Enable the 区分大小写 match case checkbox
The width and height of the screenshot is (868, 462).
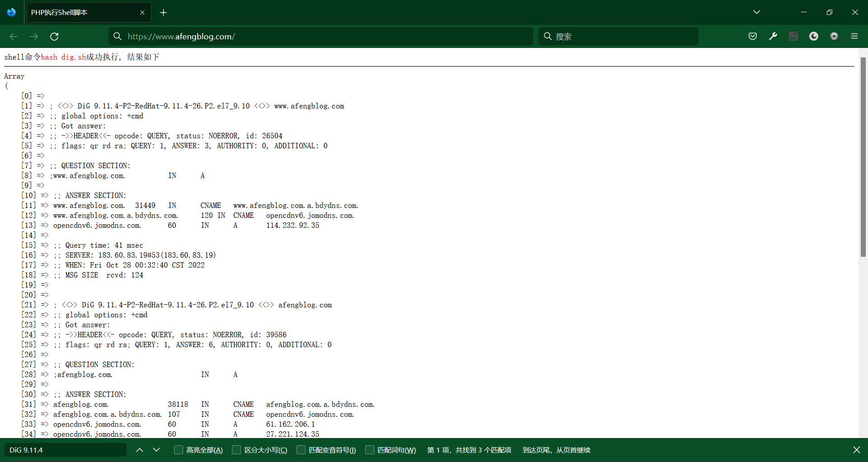[x=237, y=450]
